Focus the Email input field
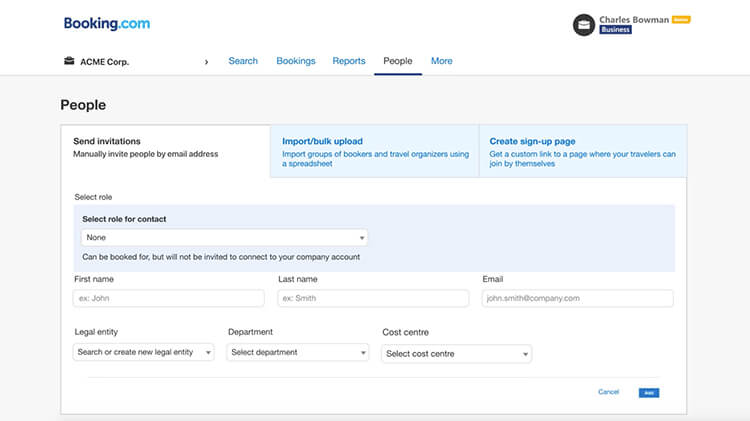Screen dimensions: 750x421 (x=577, y=298)
